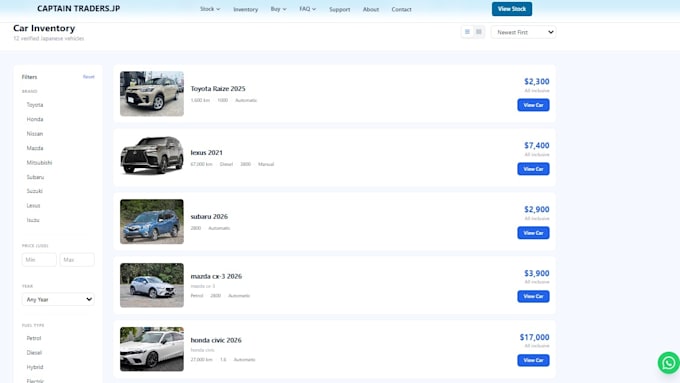This screenshot has height=383, width=680.
Task: Open the About page
Action: (x=371, y=9)
